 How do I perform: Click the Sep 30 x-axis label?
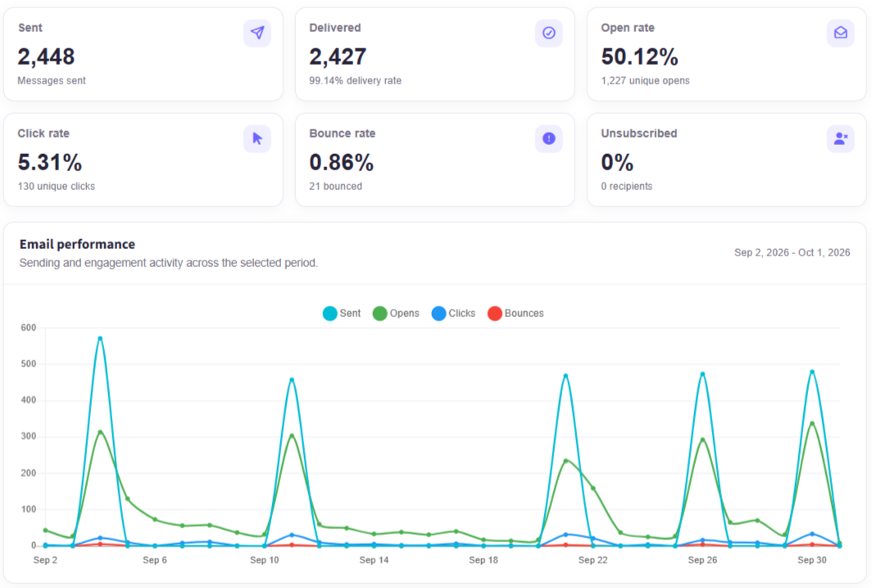point(812,560)
